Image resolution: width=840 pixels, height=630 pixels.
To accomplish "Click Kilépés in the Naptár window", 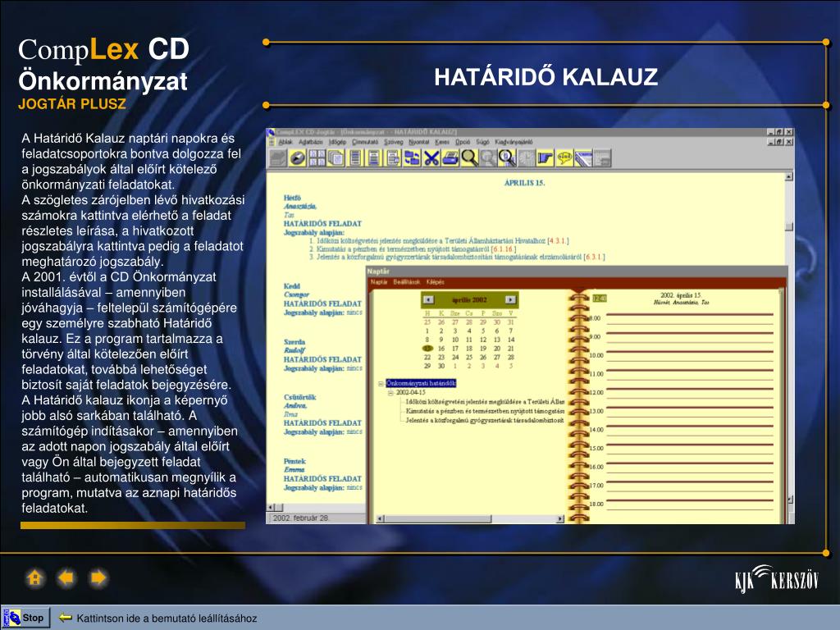I will pos(435,282).
